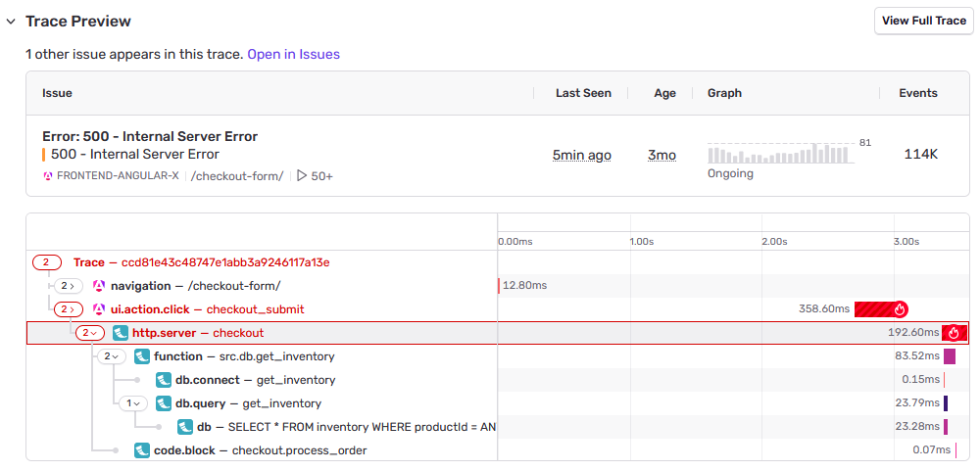Click the Ongoing events bar graph

point(781,153)
